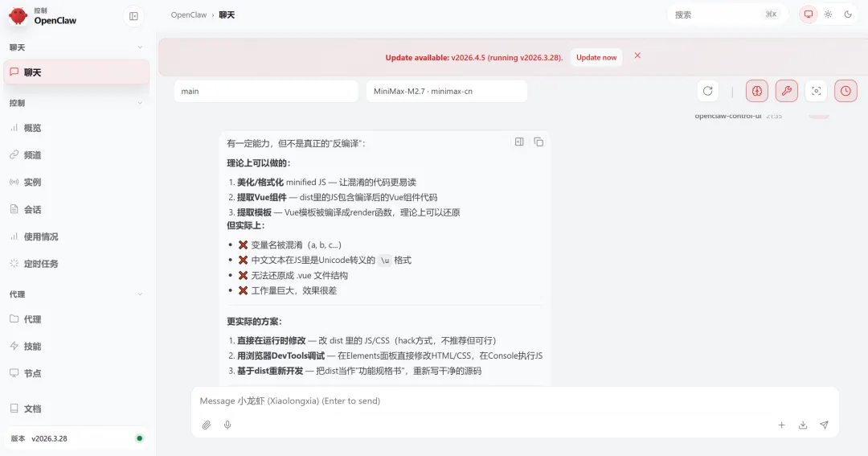
Task: Open the 定时任务 scheduled tasks page
Action: pos(76,264)
